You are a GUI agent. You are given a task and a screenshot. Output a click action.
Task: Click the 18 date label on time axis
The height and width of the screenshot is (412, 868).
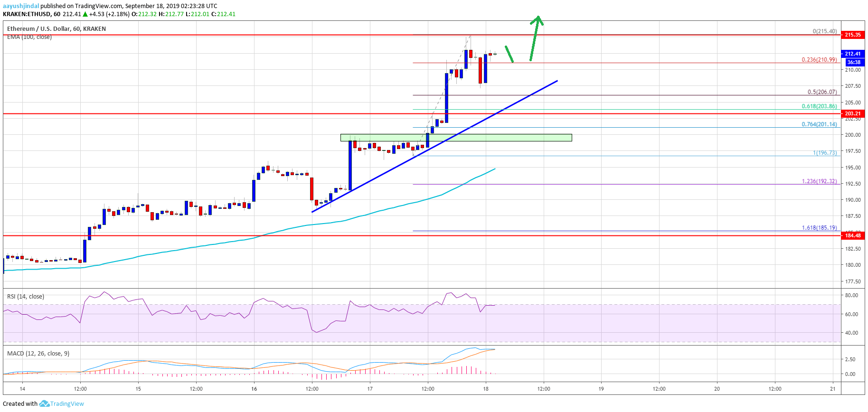click(x=486, y=389)
